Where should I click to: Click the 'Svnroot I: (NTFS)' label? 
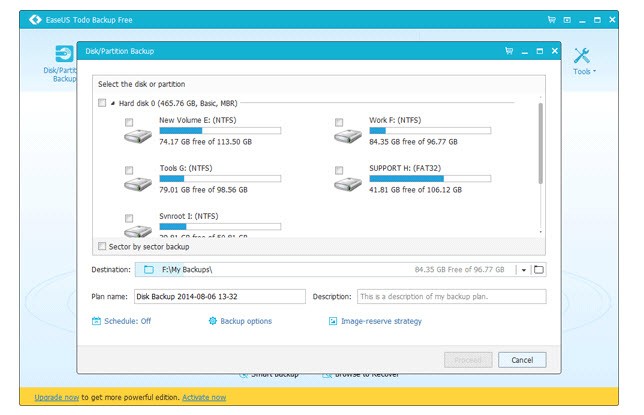pos(189,216)
